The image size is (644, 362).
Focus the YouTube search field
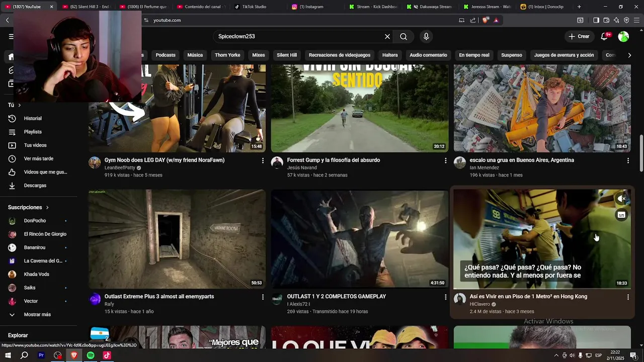tap(299, 36)
